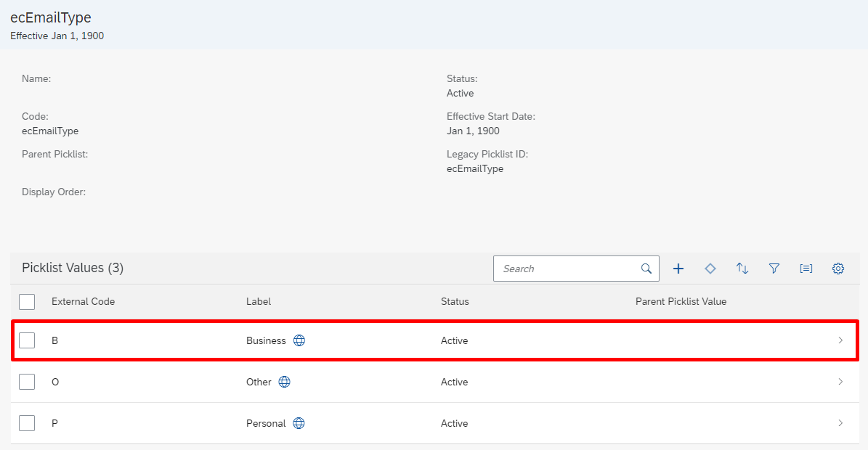Viewport: 868px width, 450px height.
Task: Check the checkbox beside the Other row
Action: (27, 381)
